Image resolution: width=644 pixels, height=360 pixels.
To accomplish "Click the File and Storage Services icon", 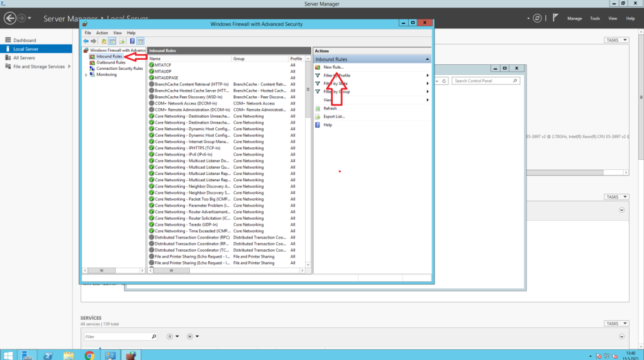I will tap(8, 67).
